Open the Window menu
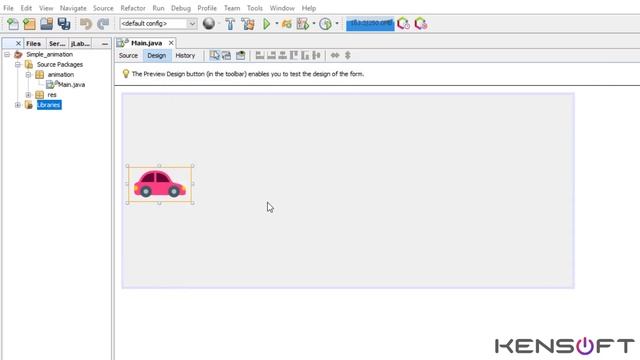 (x=282, y=8)
